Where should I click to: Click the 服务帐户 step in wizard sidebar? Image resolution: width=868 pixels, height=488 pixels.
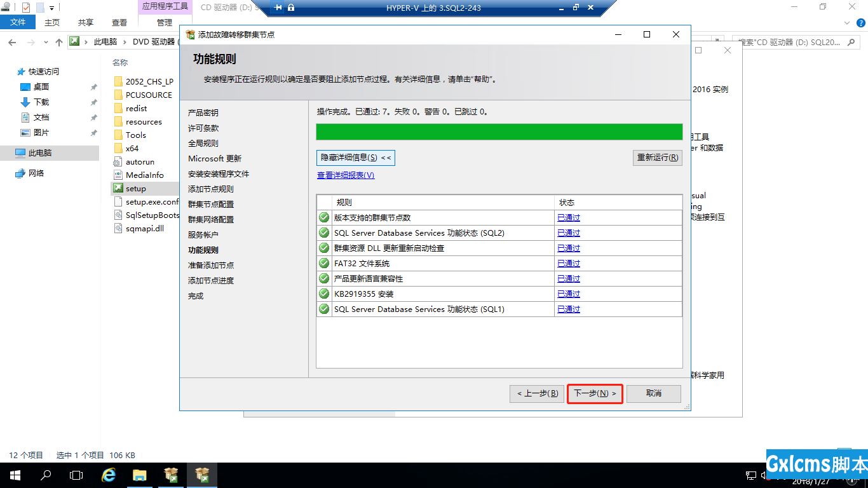point(203,234)
